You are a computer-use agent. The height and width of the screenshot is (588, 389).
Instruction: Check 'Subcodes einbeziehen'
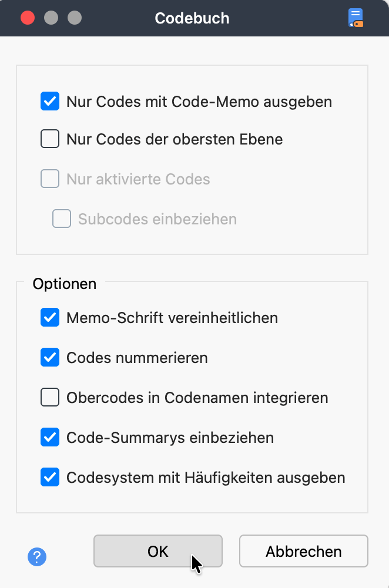(x=61, y=218)
